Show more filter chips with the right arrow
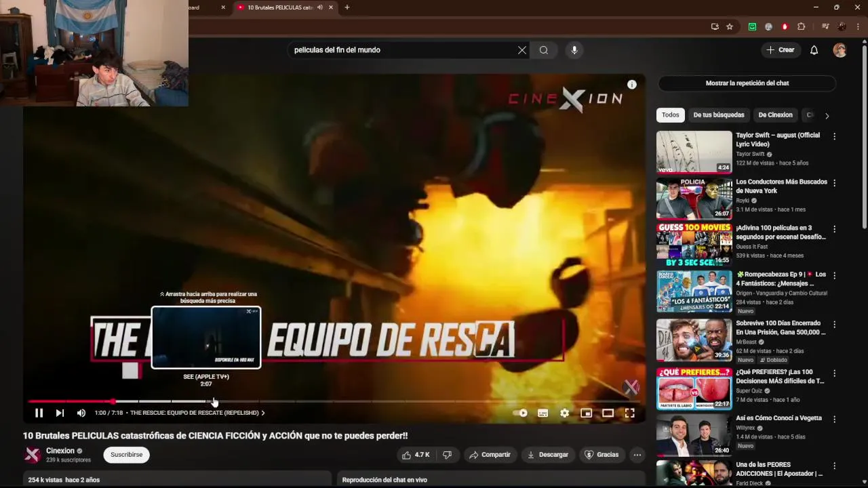 tap(827, 116)
